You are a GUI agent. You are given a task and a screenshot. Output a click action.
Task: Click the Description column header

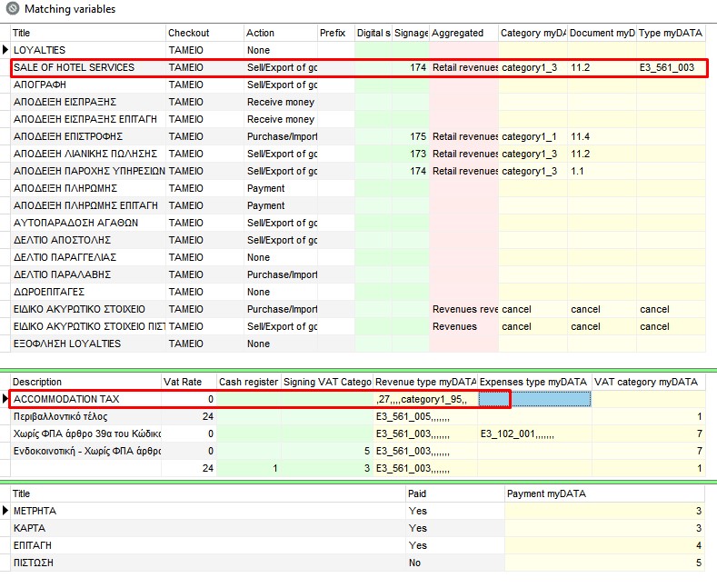click(86, 382)
